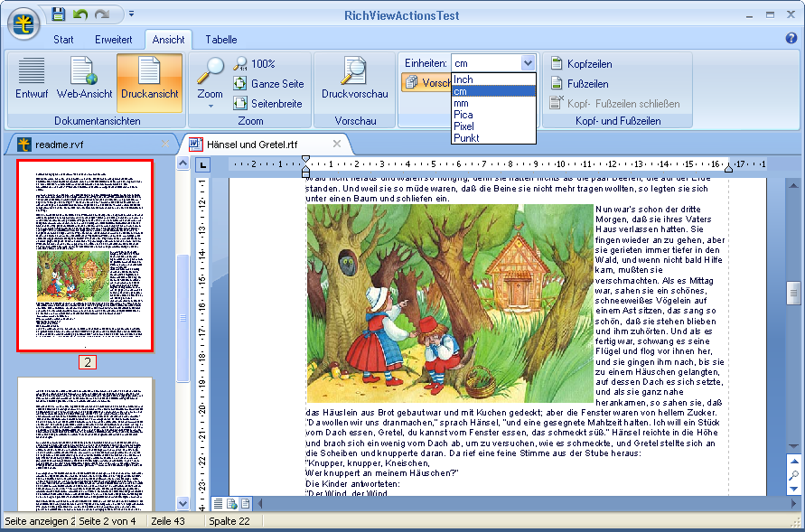Toggle the ruler tab-type selector box
Screen dimensions: 805x532
click(203, 164)
